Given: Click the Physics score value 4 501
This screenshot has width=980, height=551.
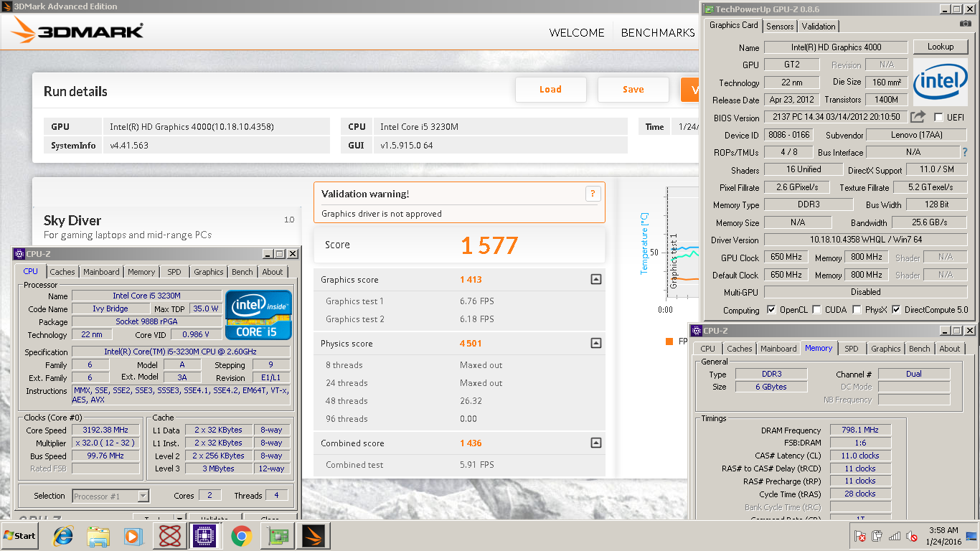Looking at the screenshot, I should click(x=471, y=344).
